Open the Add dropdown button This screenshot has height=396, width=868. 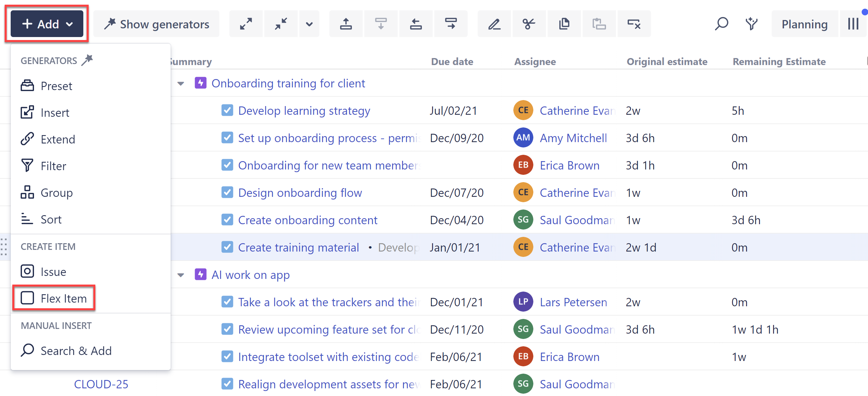click(47, 24)
